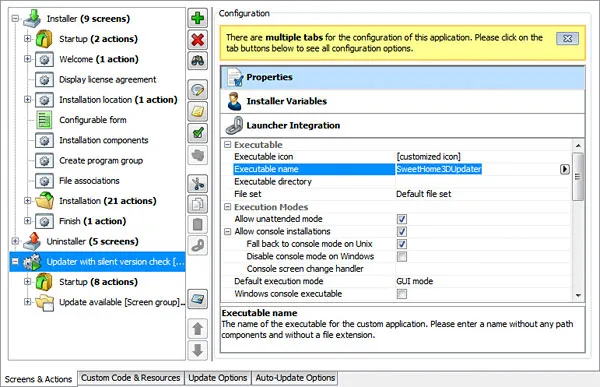Click the arrow button beside Executable name

tap(564, 169)
